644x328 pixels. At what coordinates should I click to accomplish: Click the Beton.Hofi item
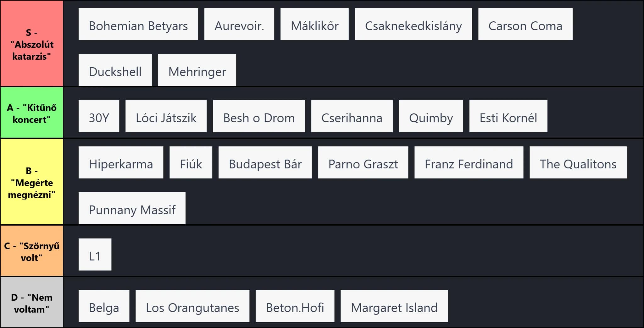coord(295,306)
